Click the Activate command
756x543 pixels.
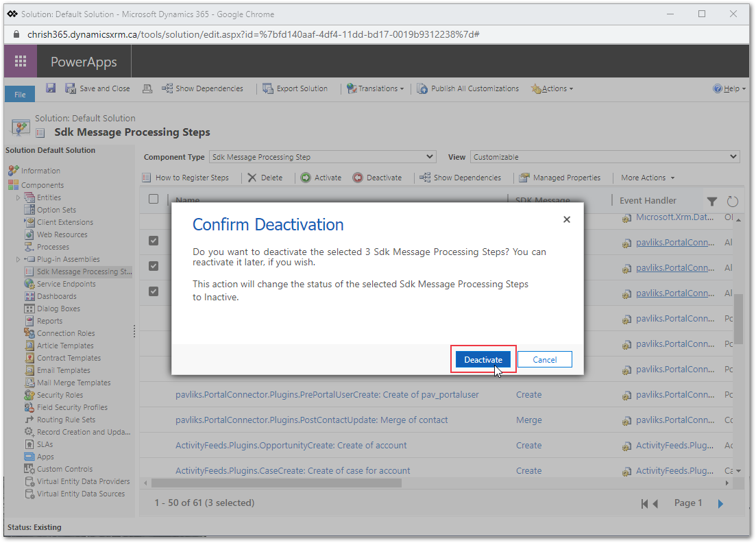click(x=321, y=178)
